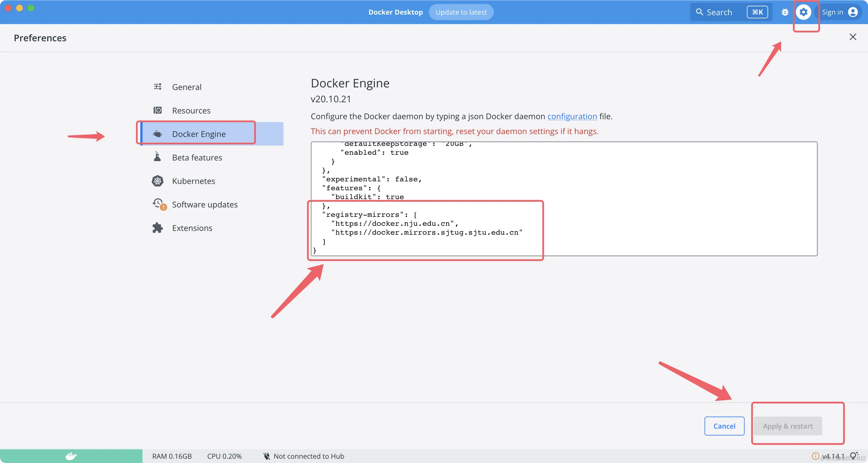Click Apply & restart button
Image resolution: width=868 pixels, height=463 pixels.
click(x=787, y=426)
